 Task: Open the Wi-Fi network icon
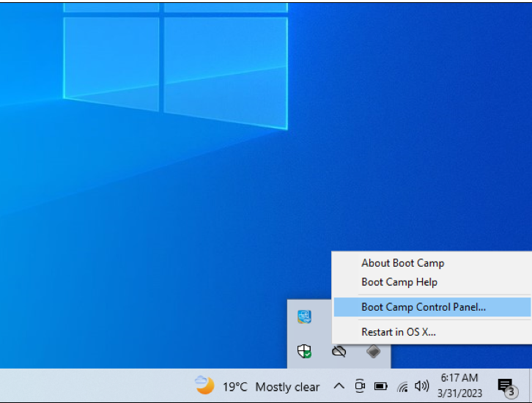pos(402,387)
